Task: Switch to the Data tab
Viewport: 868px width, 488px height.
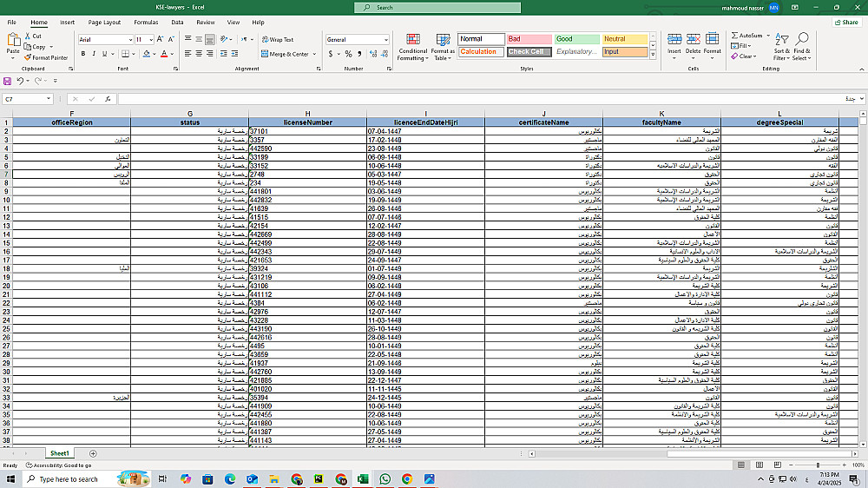Action: [177, 23]
